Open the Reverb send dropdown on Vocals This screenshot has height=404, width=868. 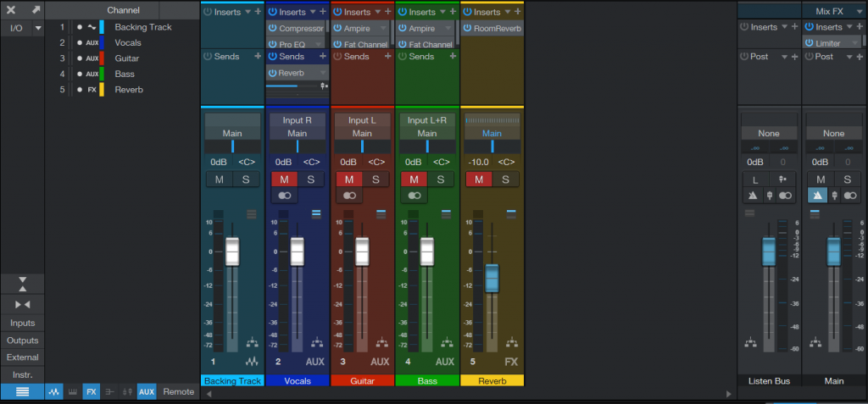(x=322, y=73)
